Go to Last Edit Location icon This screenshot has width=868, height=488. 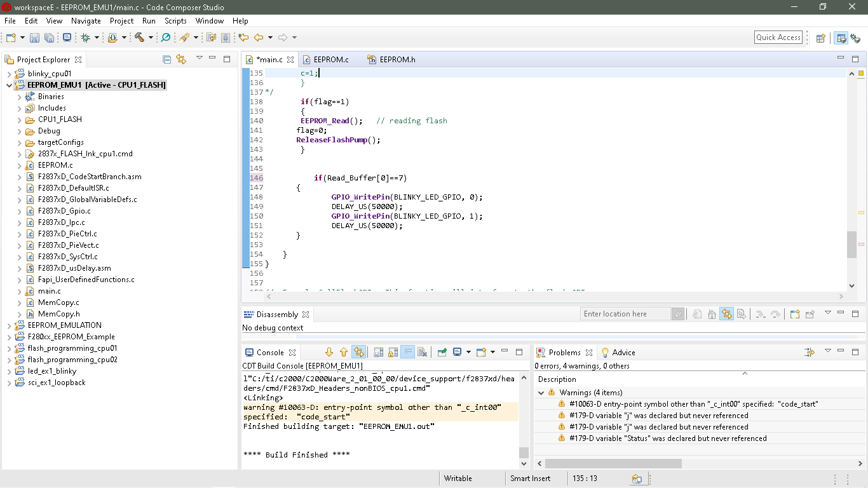[243, 37]
